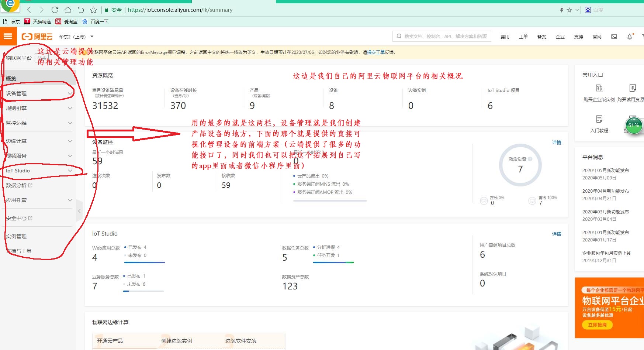Focus the 搜索文档 search box
This screenshot has width=644, height=350.
tap(442, 36)
